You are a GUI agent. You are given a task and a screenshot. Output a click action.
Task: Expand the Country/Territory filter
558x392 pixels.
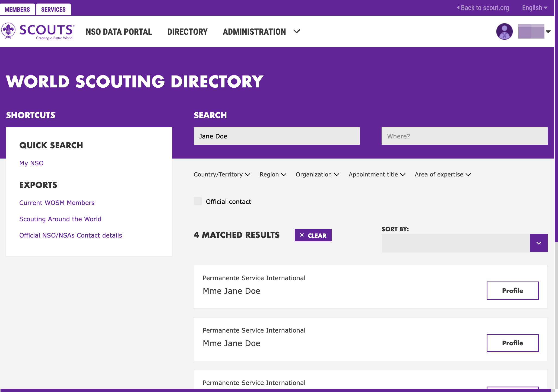coord(222,175)
